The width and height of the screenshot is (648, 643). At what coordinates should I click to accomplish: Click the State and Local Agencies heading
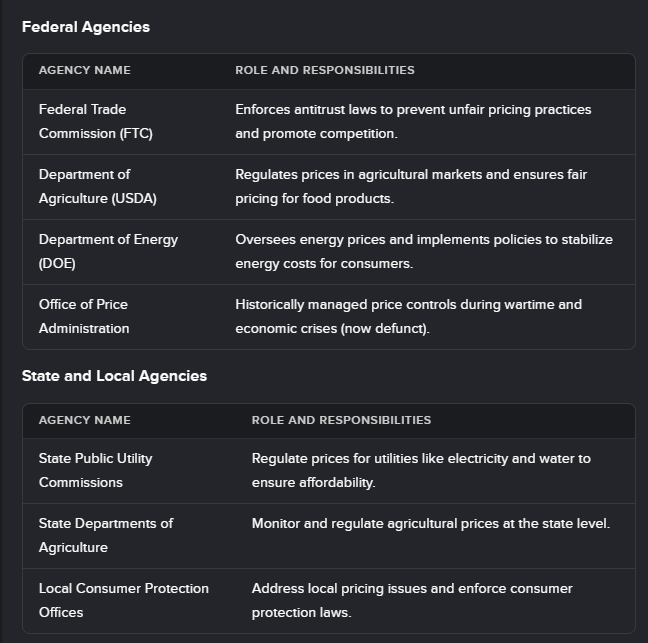tap(114, 376)
